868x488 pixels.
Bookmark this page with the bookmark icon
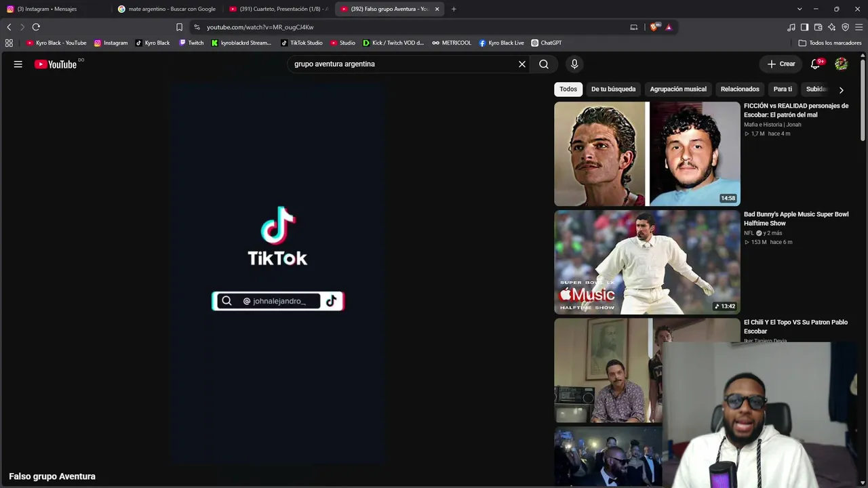click(x=179, y=27)
